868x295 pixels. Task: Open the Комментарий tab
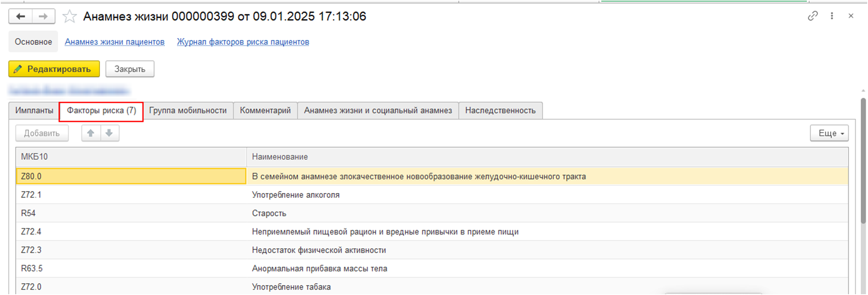click(x=265, y=111)
